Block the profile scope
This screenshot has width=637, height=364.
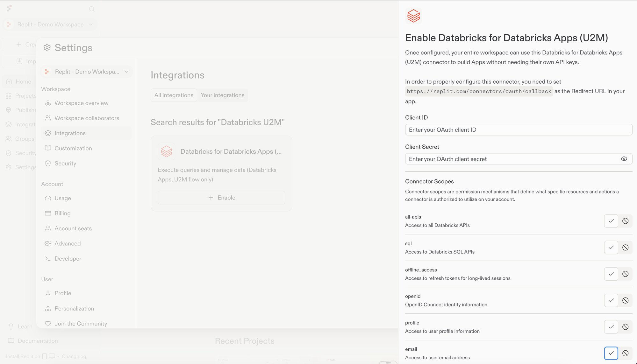(x=625, y=326)
